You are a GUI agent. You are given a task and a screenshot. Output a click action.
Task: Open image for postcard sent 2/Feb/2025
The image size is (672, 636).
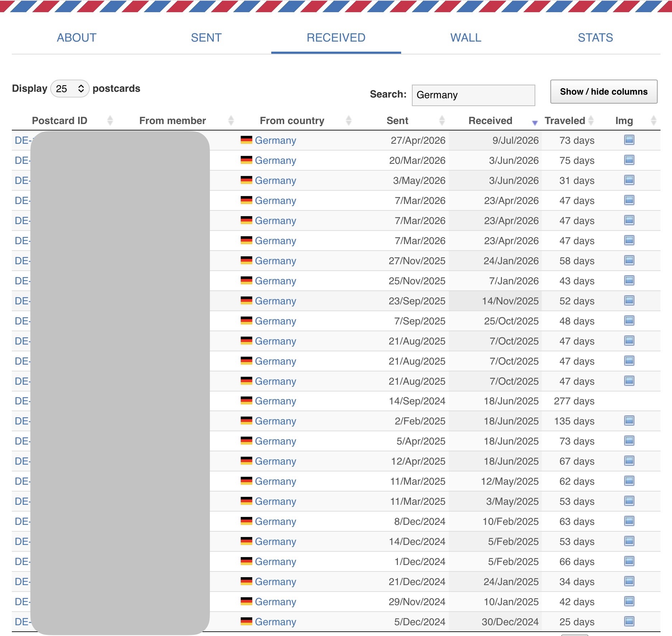[x=629, y=421]
